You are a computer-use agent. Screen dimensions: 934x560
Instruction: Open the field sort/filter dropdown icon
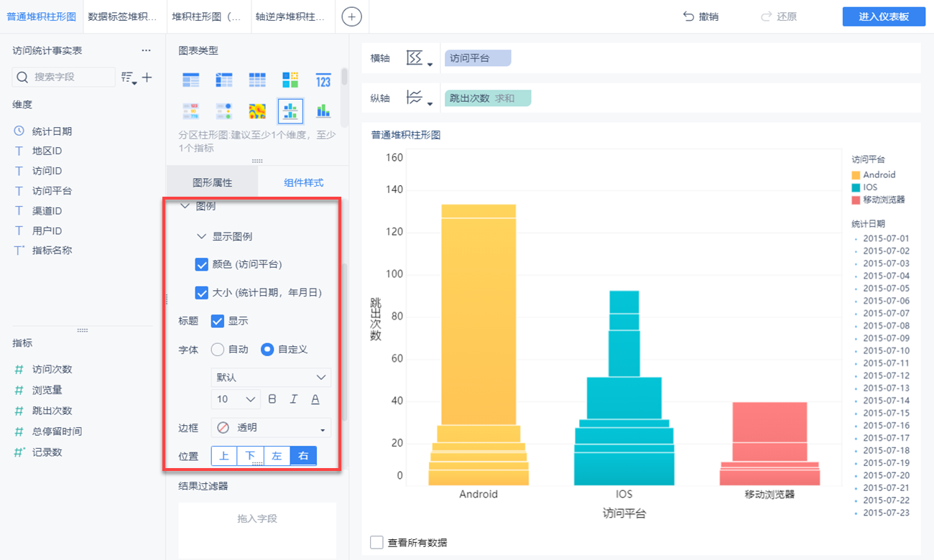coord(129,77)
